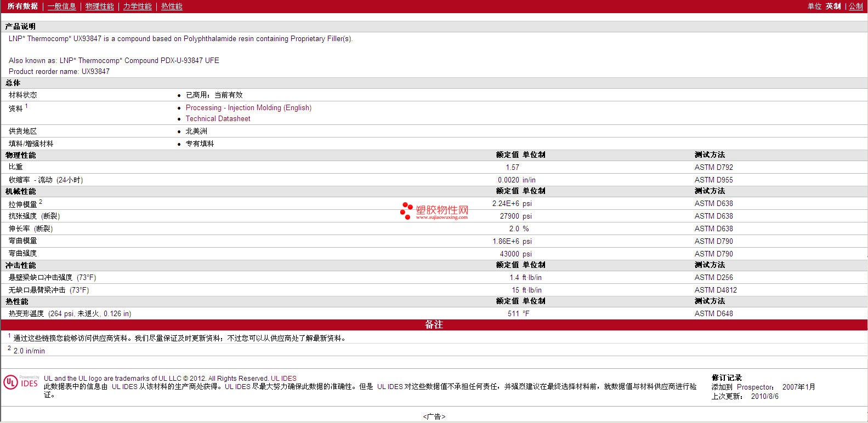
Task: Click the elongation value 2.0
Action: pyautogui.click(x=514, y=229)
